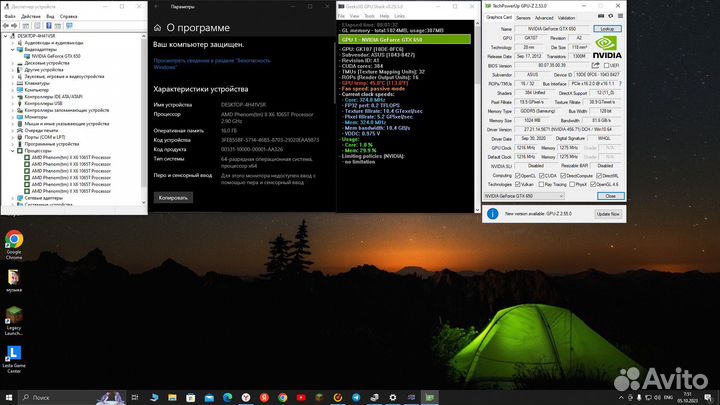Open Legacy Launcher desktop shortcut
Screen dimensions: 720x405
tap(14, 321)
